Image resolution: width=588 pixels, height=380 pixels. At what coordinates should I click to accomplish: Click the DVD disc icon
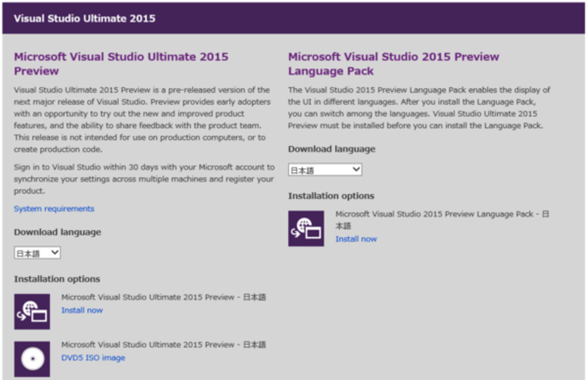(x=32, y=359)
